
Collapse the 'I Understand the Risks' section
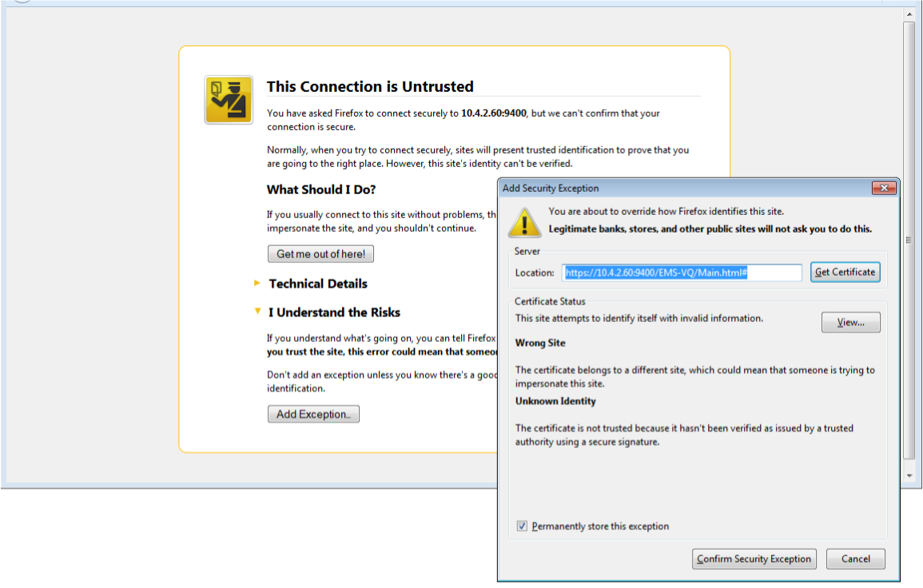[x=257, y=312]
